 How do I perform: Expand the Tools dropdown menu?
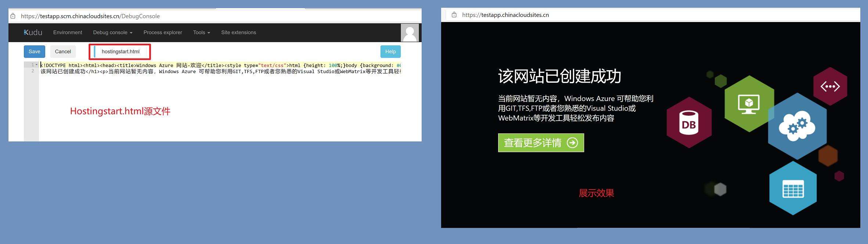tap(202, 32)
